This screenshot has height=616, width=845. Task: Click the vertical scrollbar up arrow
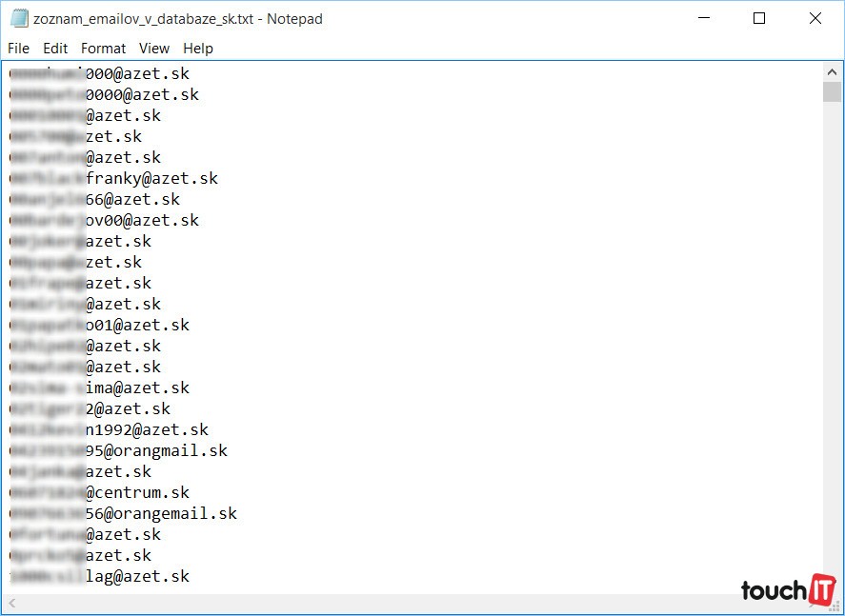click(x=832, y=71)
